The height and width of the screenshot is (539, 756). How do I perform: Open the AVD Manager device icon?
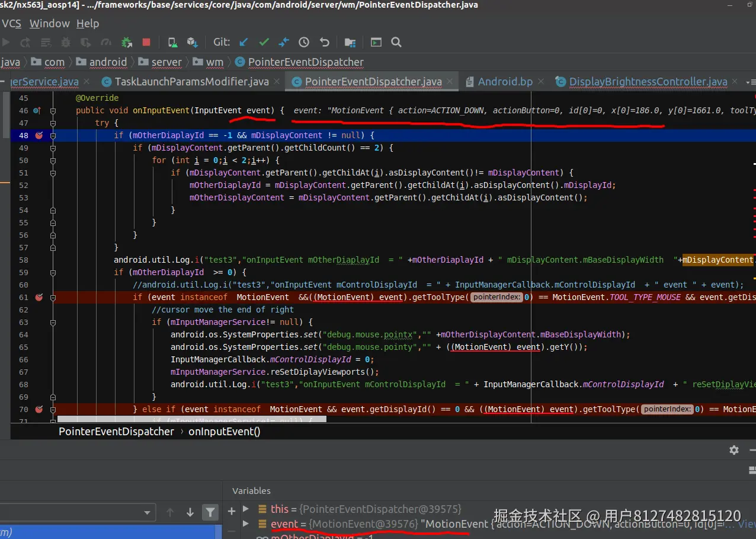coord(172,42)
